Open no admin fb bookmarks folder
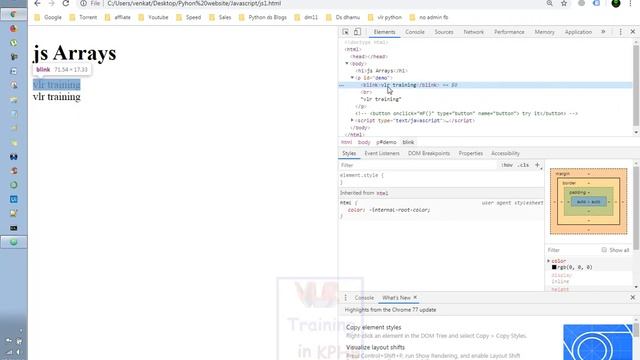640x360 pixels. click(429, 18)
